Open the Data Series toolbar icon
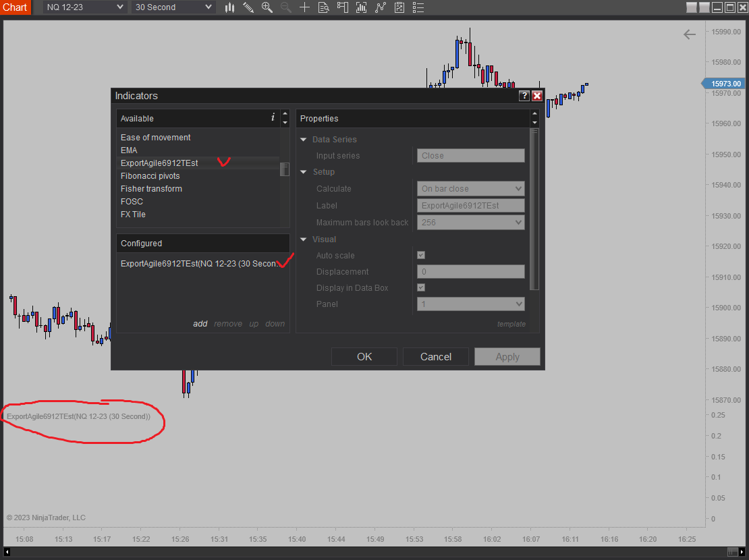This screenshot has width=749, height=560. click(361, 7)
